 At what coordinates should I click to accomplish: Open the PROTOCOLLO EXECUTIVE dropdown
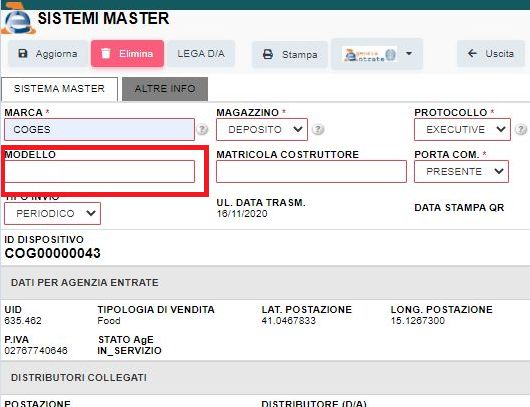point(462,129)
